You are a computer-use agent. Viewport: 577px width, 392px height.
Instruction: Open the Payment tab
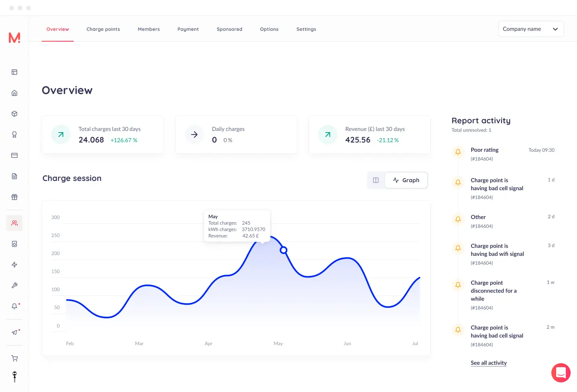point(188,29)
